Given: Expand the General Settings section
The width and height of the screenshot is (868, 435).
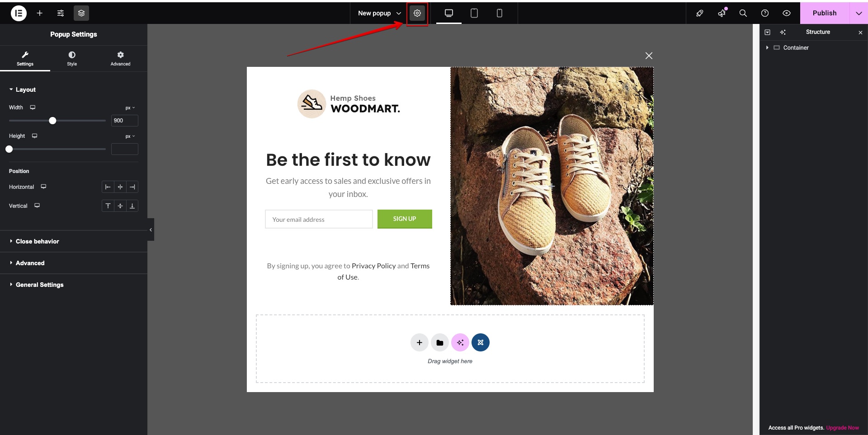Looking at the screenshot, I should click(39, 285).
